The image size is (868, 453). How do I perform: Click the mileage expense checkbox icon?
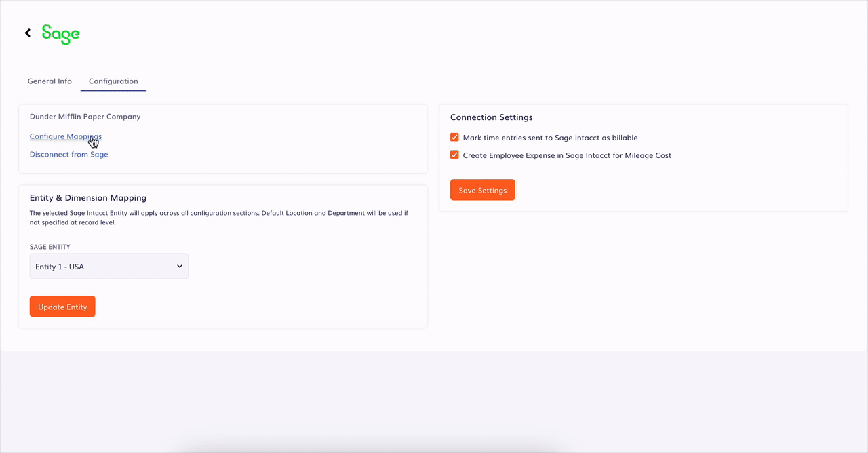tap(454, 155)
